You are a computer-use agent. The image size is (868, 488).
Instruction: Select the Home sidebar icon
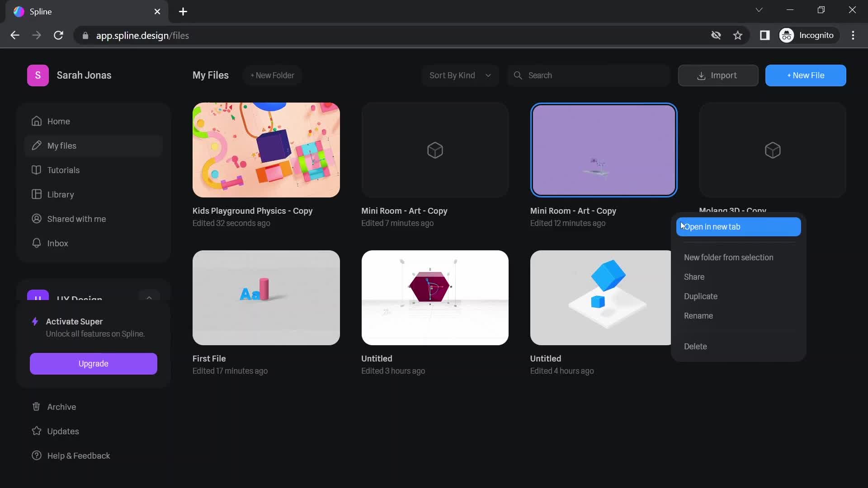36,122
